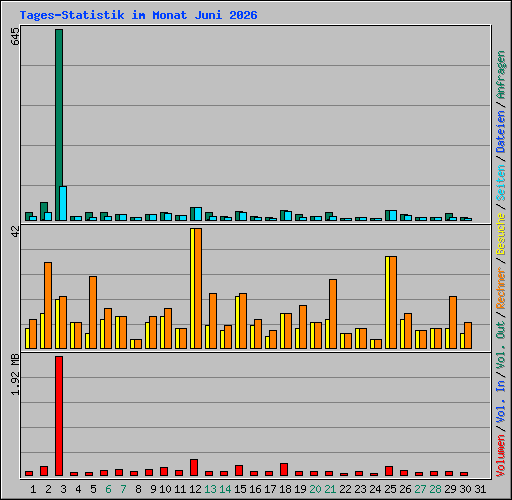Click the Anfragen legend label
This screenshot has height=500, width=512.
[x=501, y=75]
